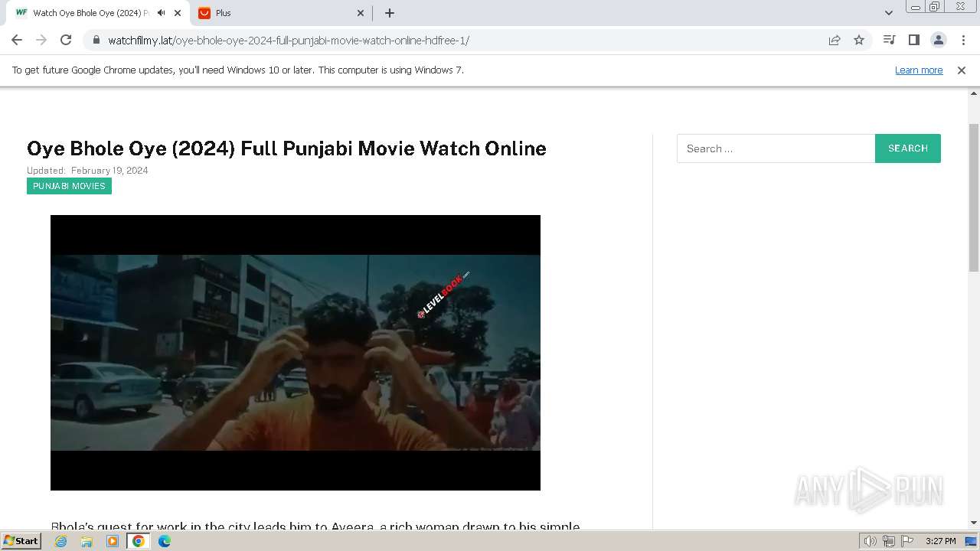Open the Windows Explorer taskbar folder
This screenshot has width=980, height=551.
[x=87, y=541]
